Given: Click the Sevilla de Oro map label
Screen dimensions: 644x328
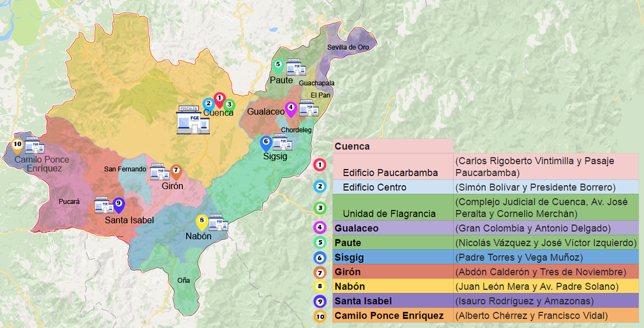Looking at the screenshot, I should 348,47.
